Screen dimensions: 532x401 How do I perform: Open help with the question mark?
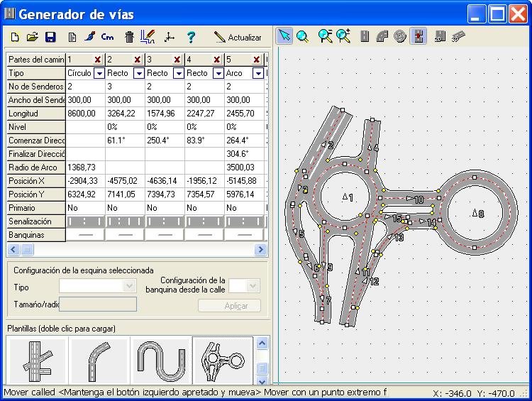pyautogui.click(x=191, y=37)
